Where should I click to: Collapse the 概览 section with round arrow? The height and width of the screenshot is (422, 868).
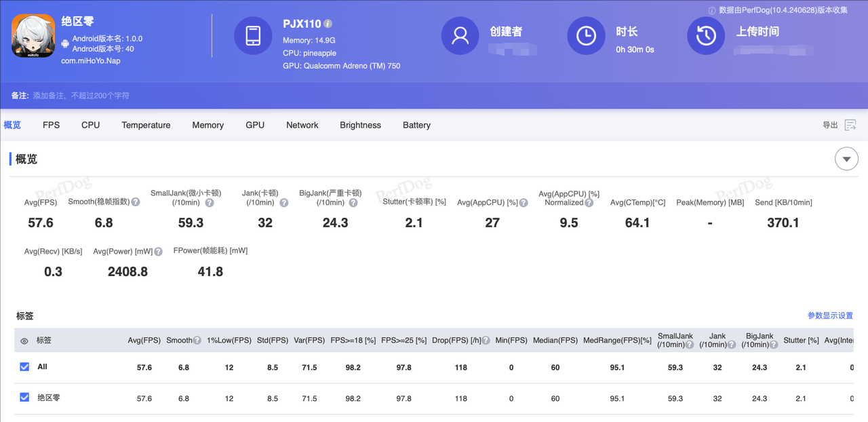[846, 159]
